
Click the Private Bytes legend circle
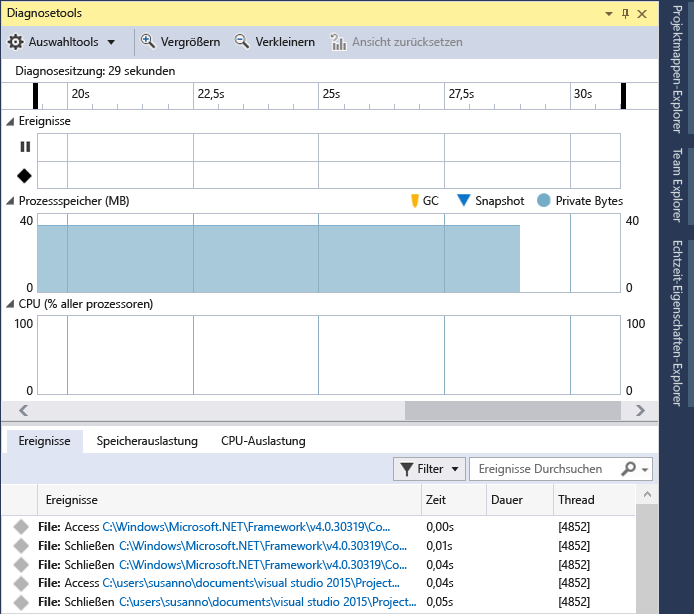pyautogui.click(x=544, y=201)
